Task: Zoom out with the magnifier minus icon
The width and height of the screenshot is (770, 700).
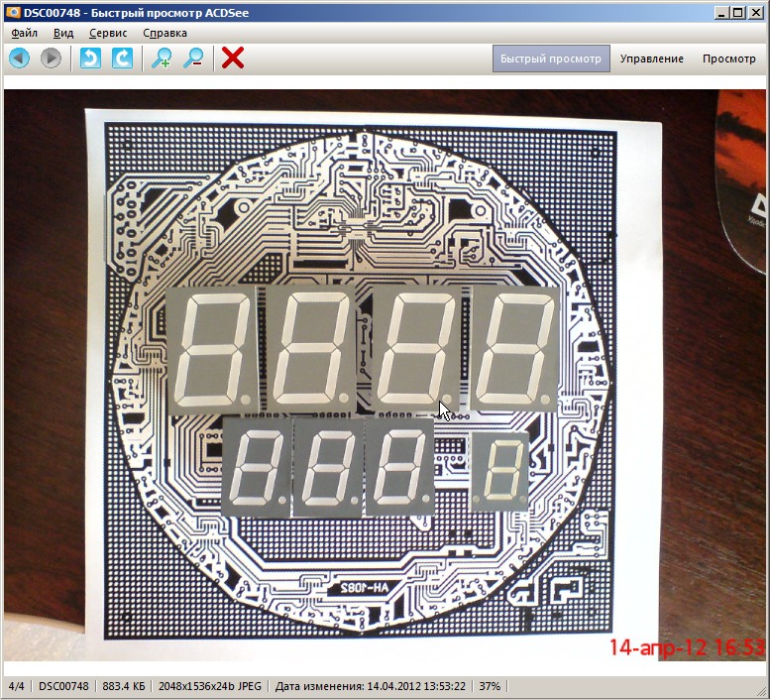Action: [193, 58]
